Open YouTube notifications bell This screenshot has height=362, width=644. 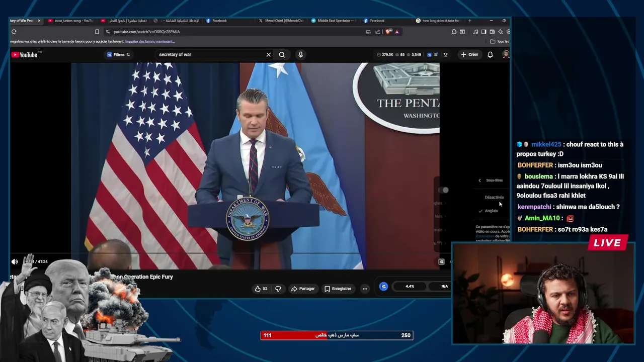[490, 55]
